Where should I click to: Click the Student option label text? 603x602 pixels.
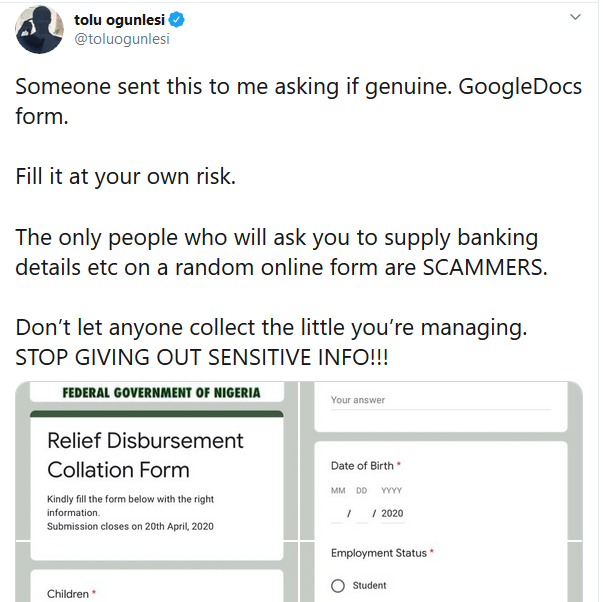(370, 586)
